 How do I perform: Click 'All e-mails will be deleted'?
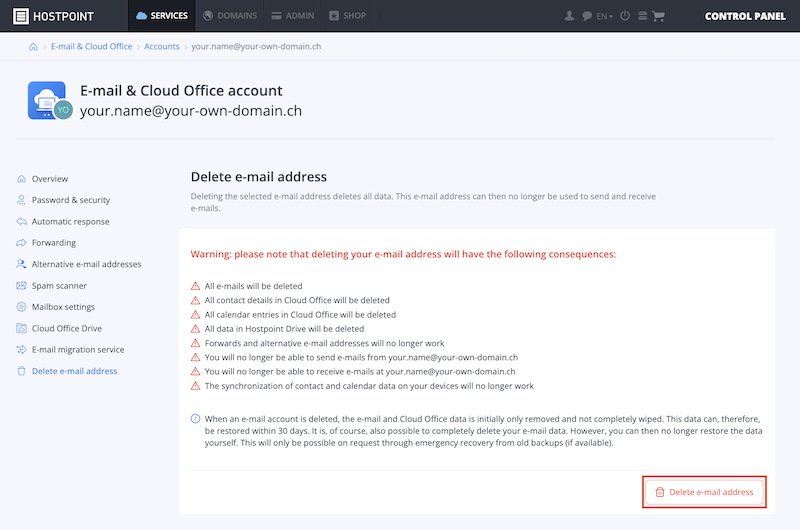click(253, 286)
